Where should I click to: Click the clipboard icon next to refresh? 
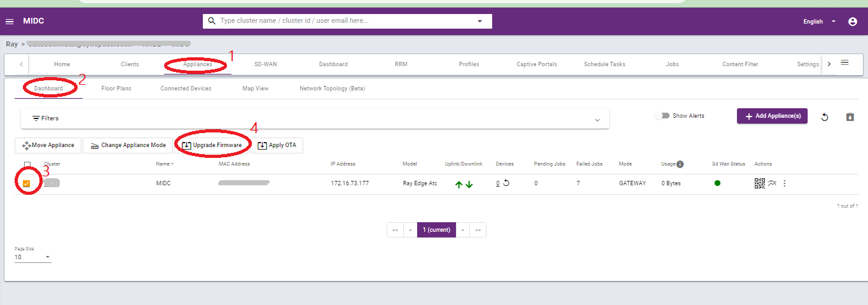click(850, 117)
